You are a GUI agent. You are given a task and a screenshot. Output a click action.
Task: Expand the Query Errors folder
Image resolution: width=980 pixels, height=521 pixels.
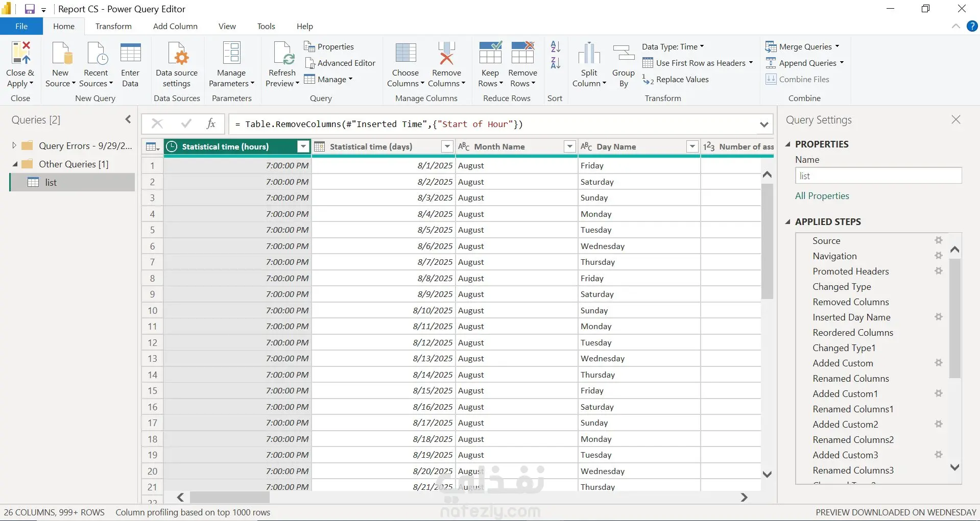point(14,145)
